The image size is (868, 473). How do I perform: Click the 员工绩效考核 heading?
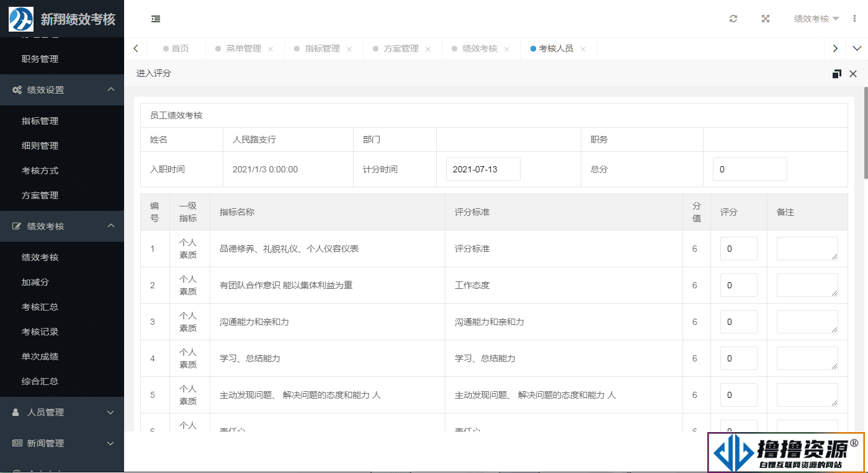click(176, 115)
